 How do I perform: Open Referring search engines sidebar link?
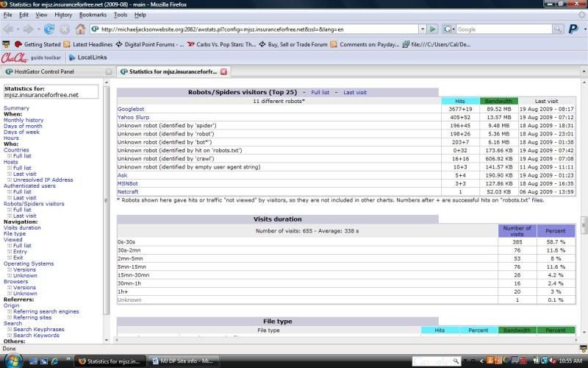[46, 311]
